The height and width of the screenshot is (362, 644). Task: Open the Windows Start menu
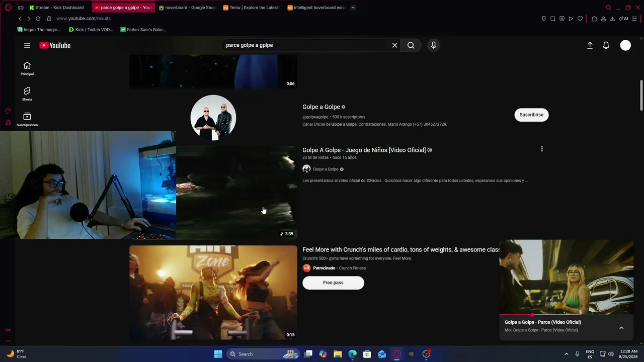click(x=218, y=354)
